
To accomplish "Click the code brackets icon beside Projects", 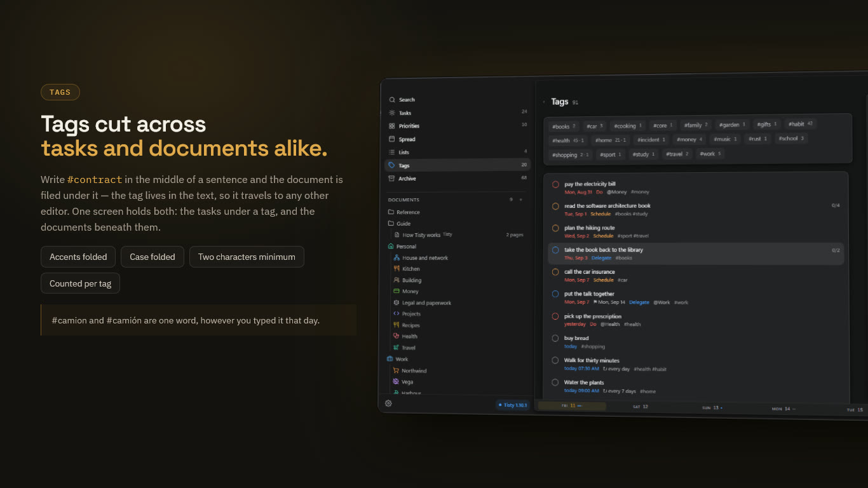I will tap(397, 313).
